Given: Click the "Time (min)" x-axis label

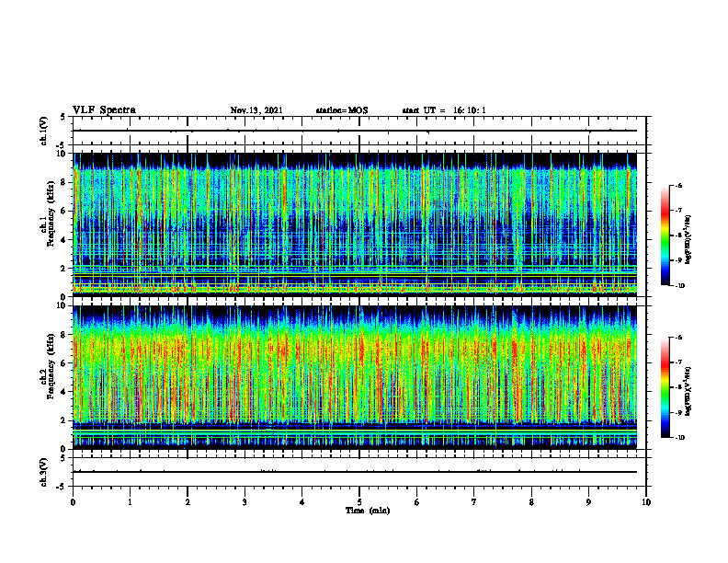Looking at the screenshot, I should [x=368, y=511].
